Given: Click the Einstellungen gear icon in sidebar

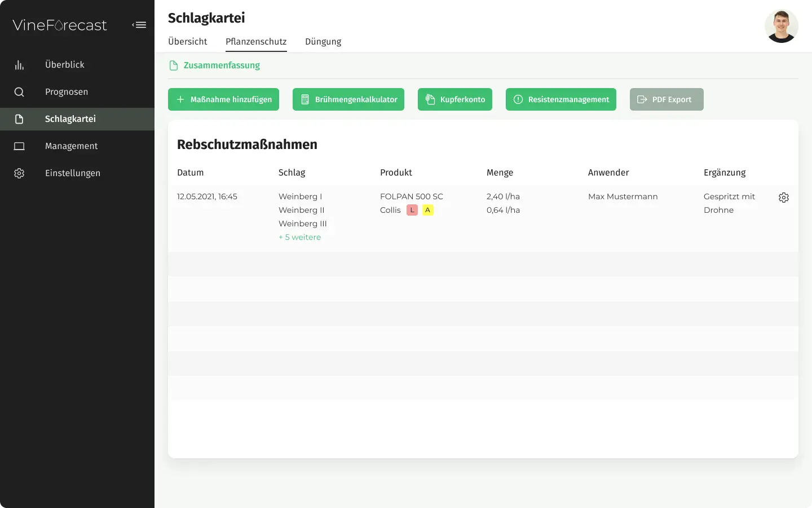Looking at the screenshot, I should (19, 173).
